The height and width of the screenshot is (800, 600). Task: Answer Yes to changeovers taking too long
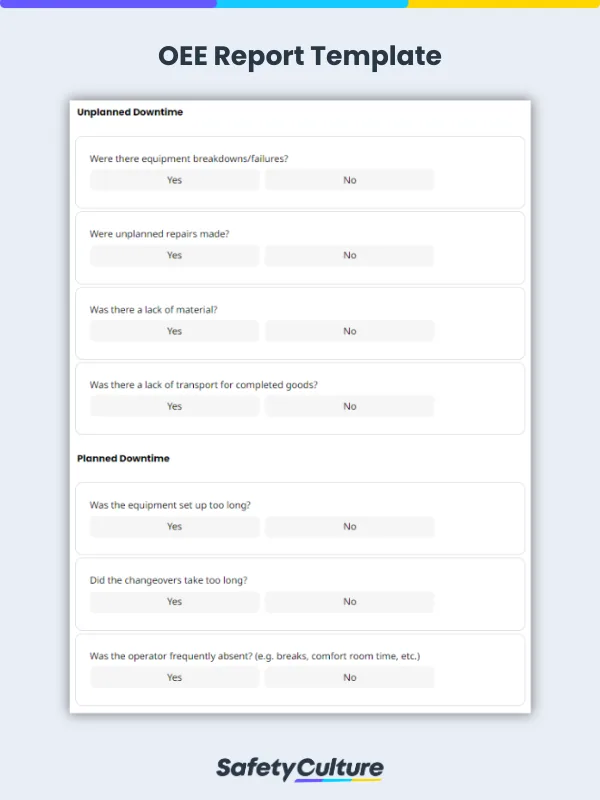(x=173, y=601)
